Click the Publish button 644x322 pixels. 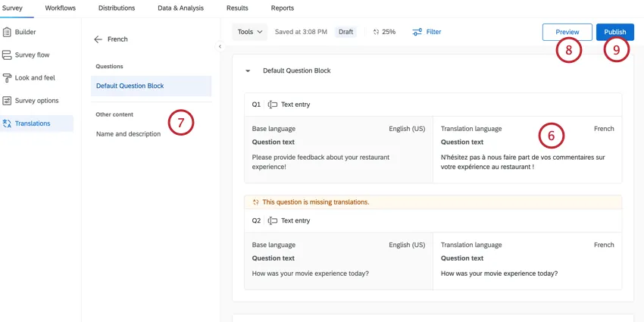(x=614, y=32)
